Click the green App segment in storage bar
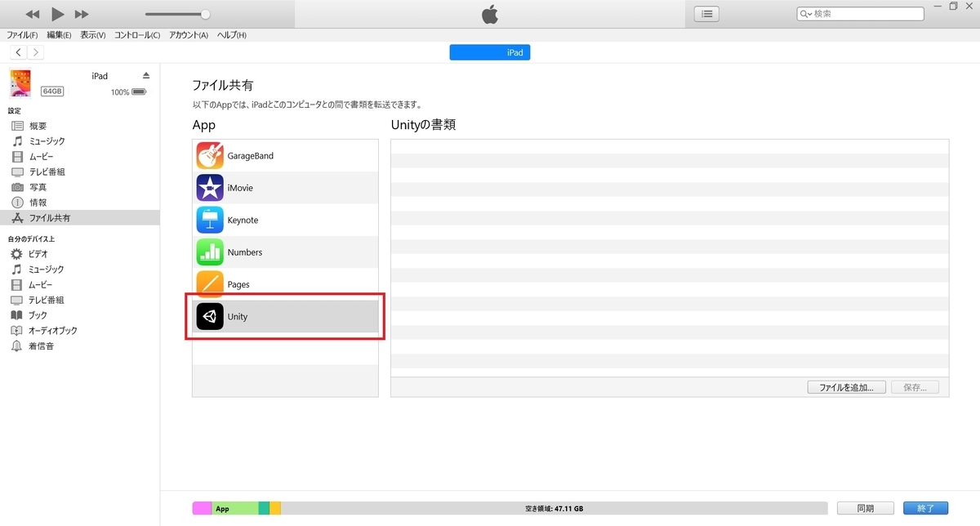Image resolution: width=980 pixels, height=526 pixels. point(235,508)
